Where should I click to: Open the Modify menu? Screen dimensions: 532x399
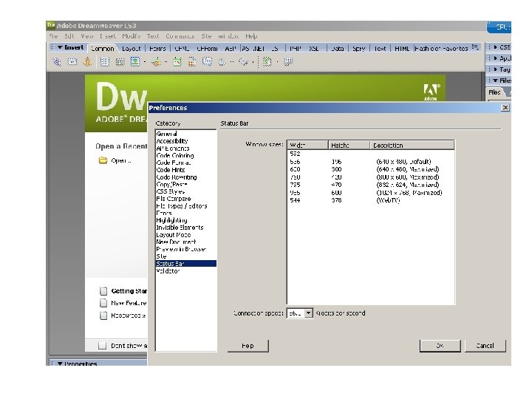[132, 36]
